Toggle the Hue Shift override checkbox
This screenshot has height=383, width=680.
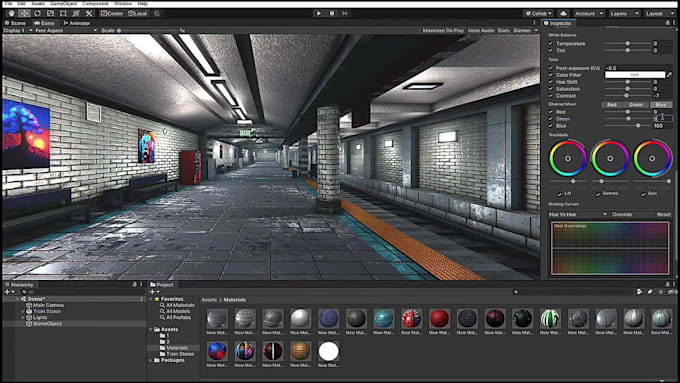point(550,82)
